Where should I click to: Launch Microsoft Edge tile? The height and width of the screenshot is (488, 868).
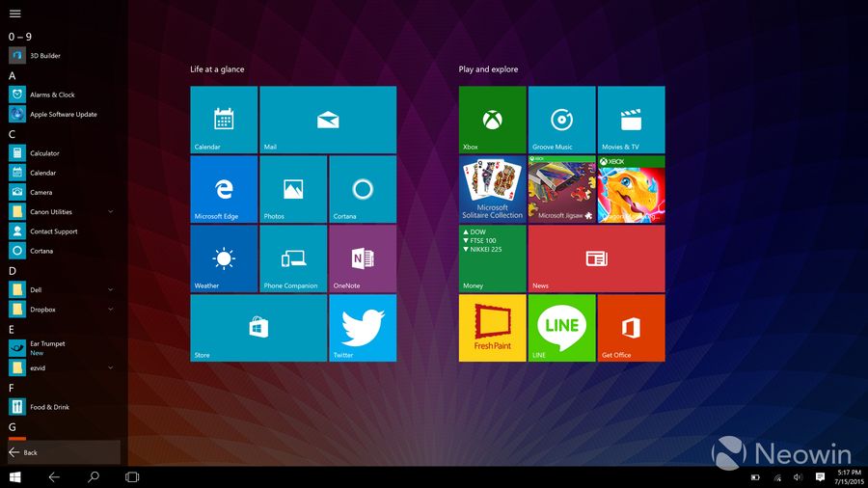tap(224, 189)
